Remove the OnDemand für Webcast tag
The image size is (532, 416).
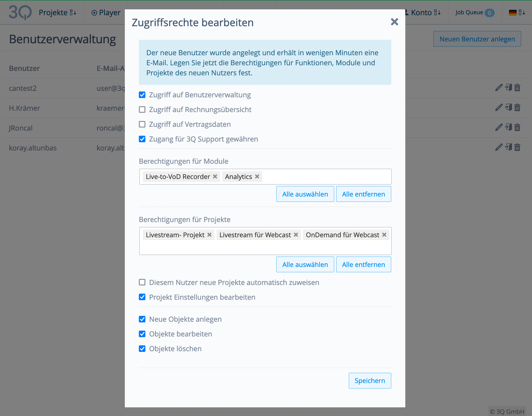[384, 235]
